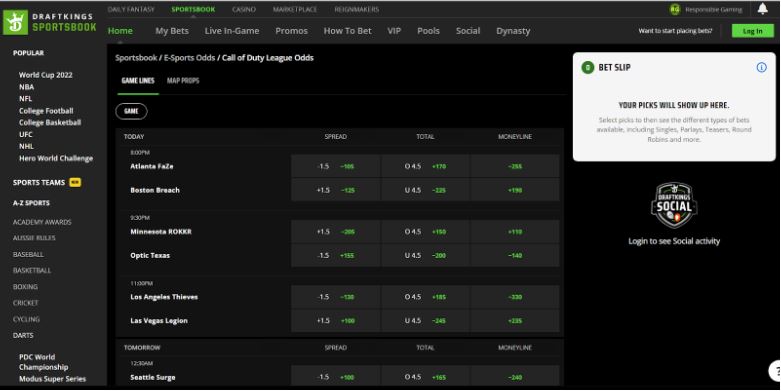Click the E-Sports Odds breadcrumb link

[190, 58]
